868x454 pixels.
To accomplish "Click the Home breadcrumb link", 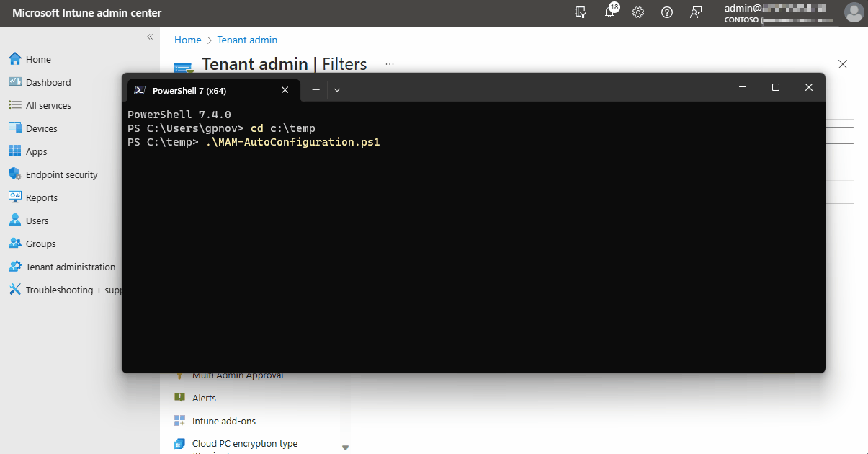I will coord(187,40).
